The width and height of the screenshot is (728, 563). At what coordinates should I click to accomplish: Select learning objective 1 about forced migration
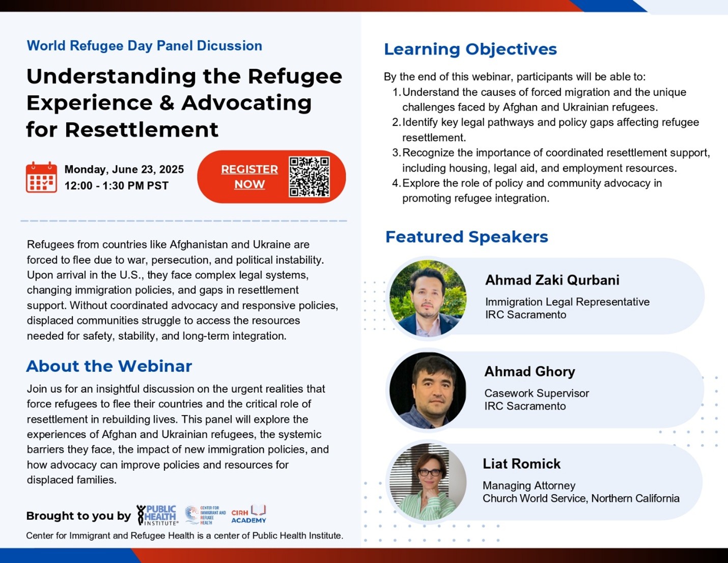[x=544, y=99]
